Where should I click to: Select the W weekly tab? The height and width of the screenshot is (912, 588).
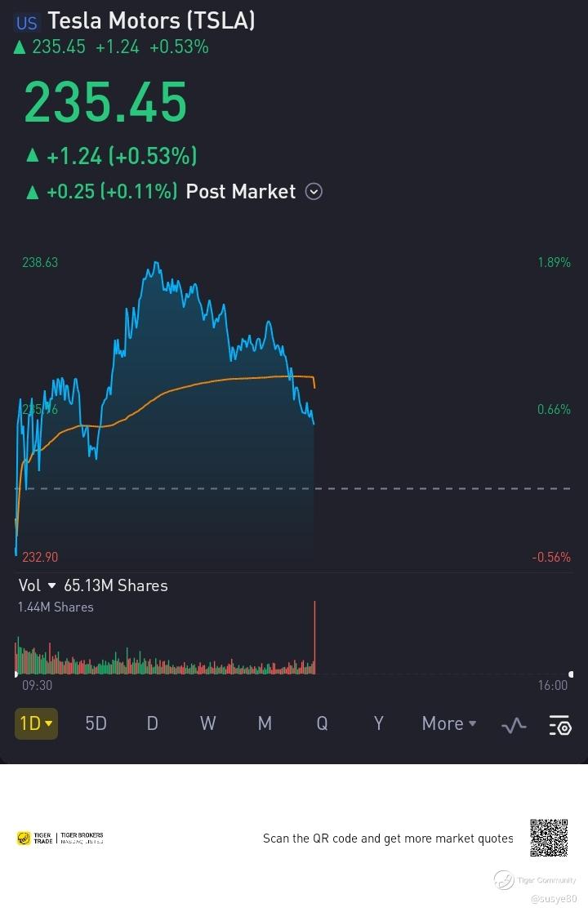pyautogui.click(x=207, y=723)
